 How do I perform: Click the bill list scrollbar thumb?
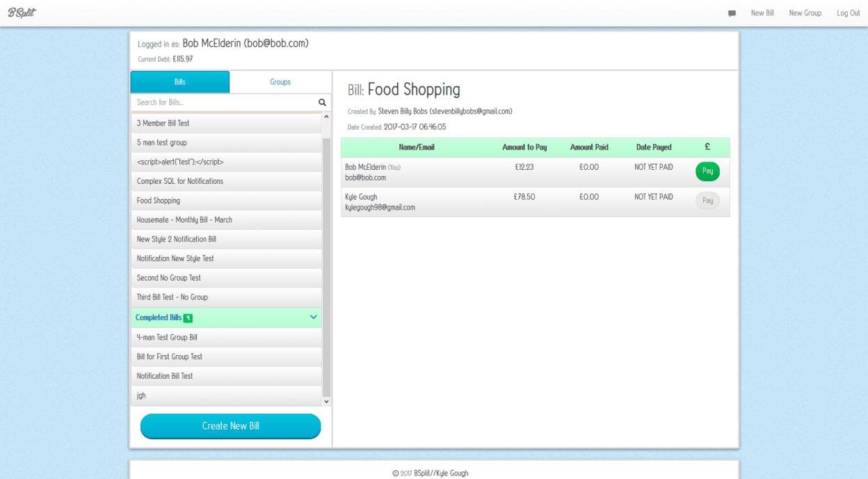(x=327, y=267)
